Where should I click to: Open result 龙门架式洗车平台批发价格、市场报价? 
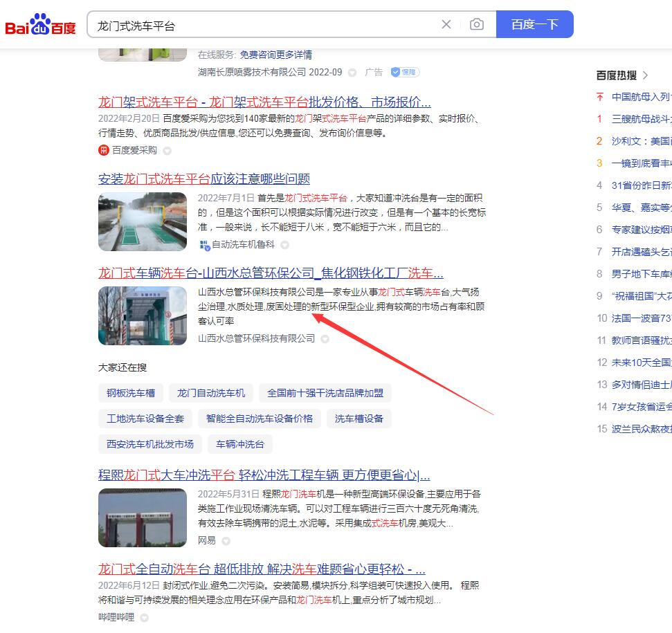click(x=264, y=102)
